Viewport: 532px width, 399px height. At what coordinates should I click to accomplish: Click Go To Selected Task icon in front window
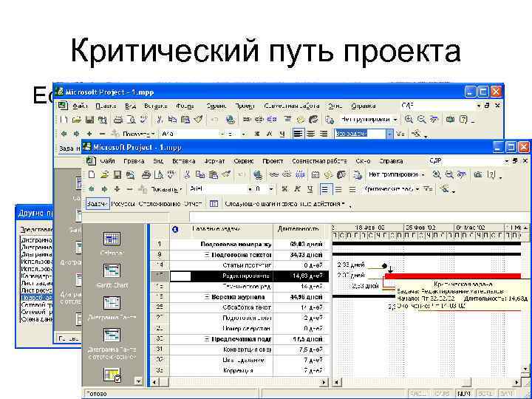pyautogui.click(x=462, y=174)
